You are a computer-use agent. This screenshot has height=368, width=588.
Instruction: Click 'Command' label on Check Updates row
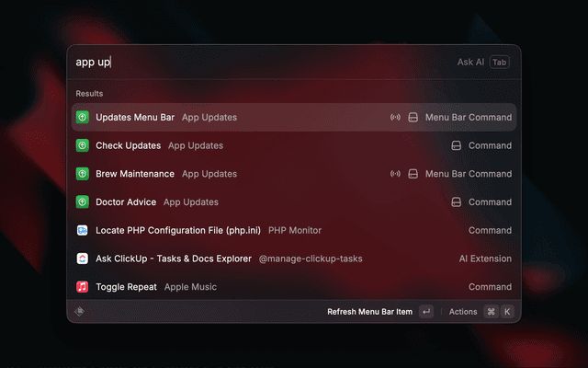tap(490, 145)
